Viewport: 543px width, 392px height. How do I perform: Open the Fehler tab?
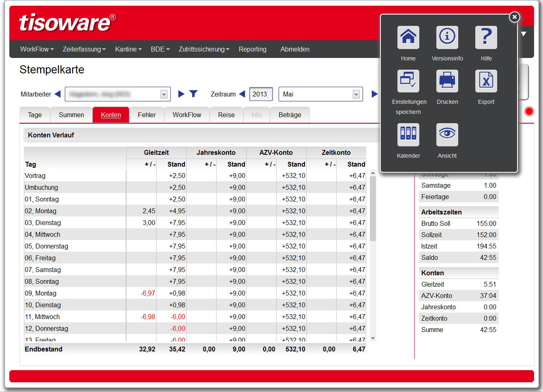point(146,115)
